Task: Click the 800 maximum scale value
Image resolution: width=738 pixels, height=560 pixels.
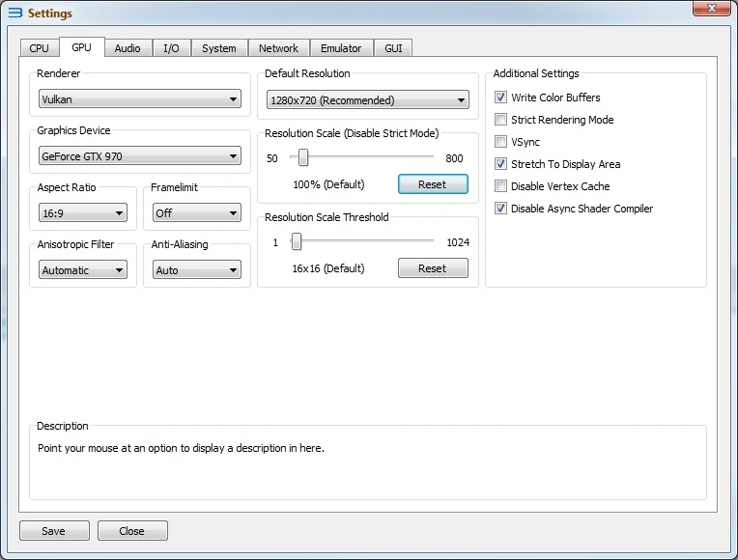Action: coord(454,158)
